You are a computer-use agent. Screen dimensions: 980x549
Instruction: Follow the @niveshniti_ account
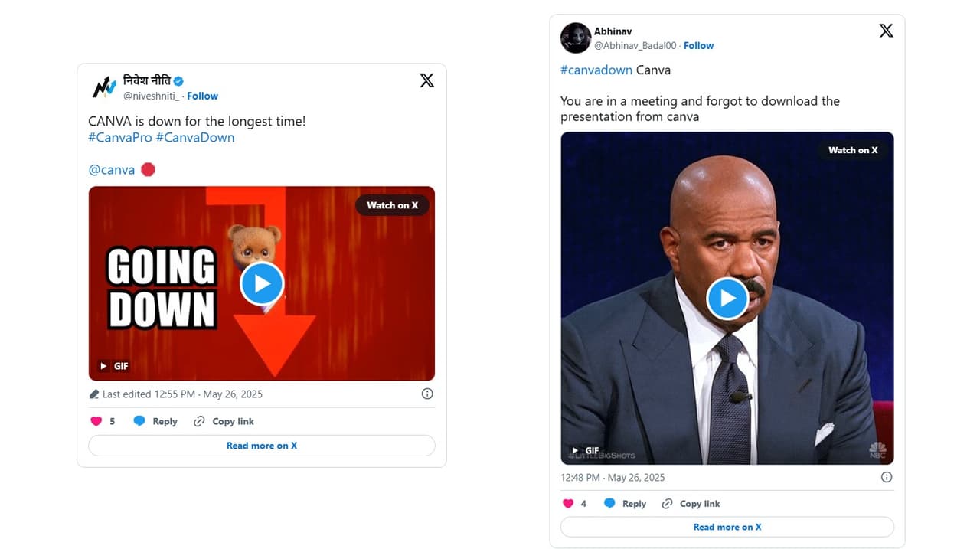203,96
